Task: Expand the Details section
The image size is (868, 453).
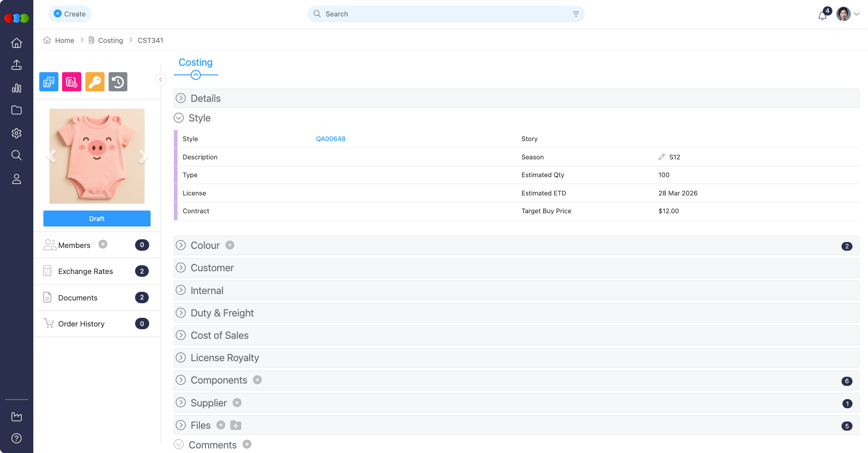Action: tap(181, 99)
